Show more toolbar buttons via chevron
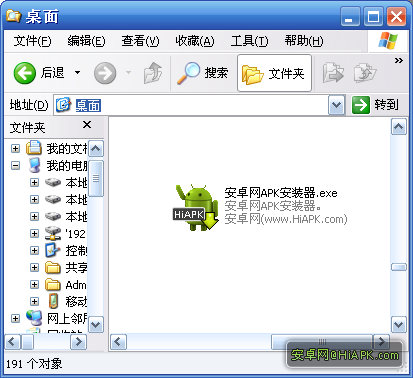Screen dimensions: 413x378 click(x=399, y=61)
